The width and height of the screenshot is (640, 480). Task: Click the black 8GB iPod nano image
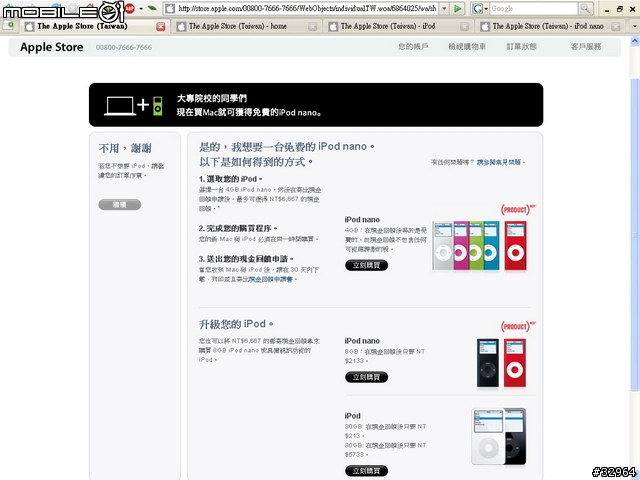[x=488, y=363]
